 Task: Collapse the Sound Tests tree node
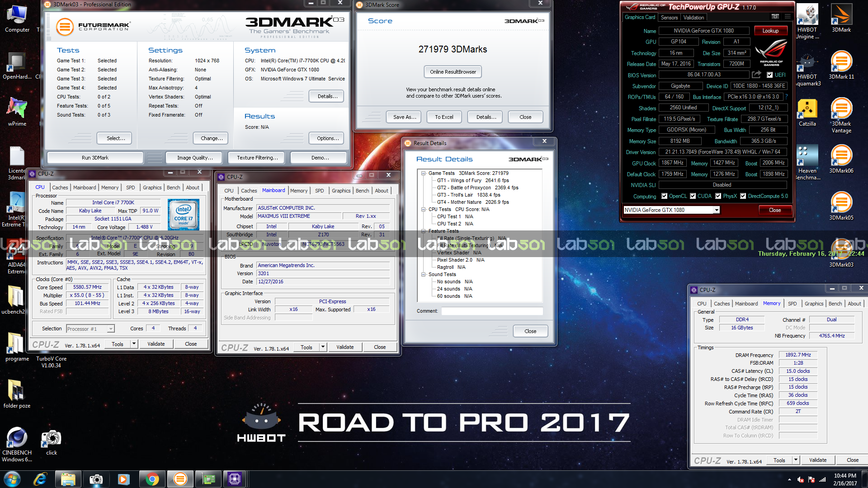pyautogui.click(x=423, y=274)
